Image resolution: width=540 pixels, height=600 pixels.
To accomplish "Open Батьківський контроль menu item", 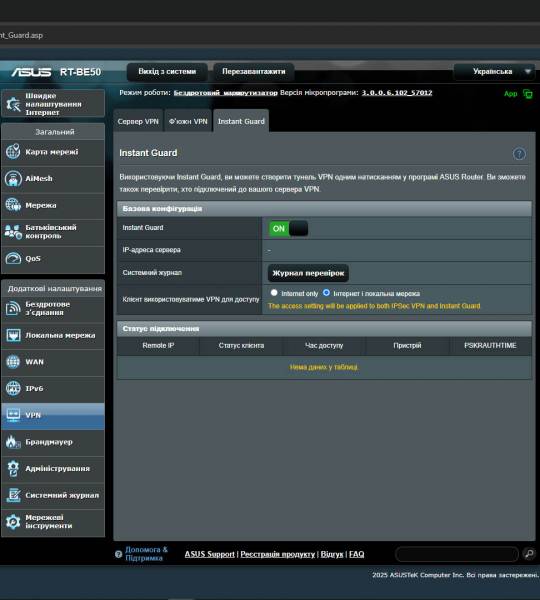I will click(53, 232).
